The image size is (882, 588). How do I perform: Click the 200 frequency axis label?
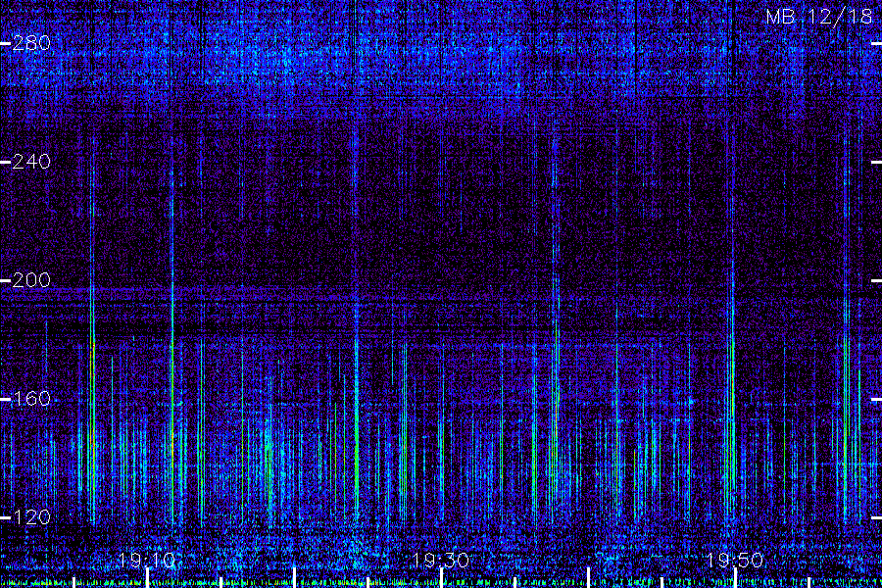pos(31,280)
